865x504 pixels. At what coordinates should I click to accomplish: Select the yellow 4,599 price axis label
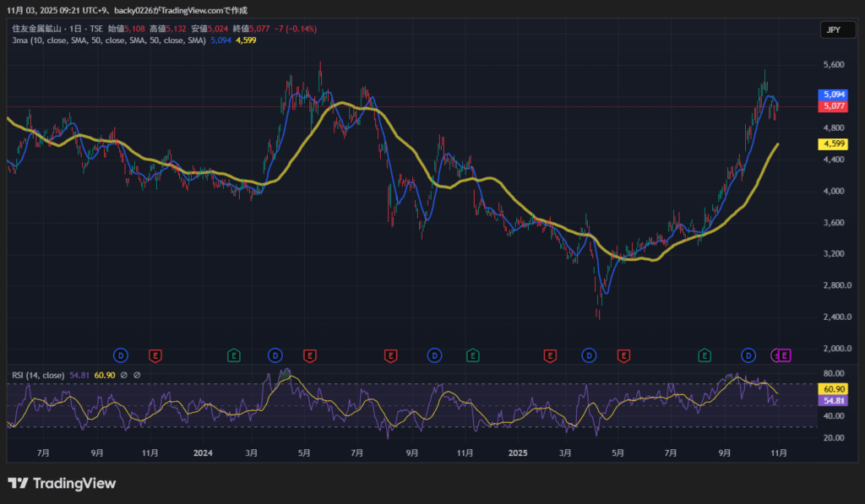point(833,144)
